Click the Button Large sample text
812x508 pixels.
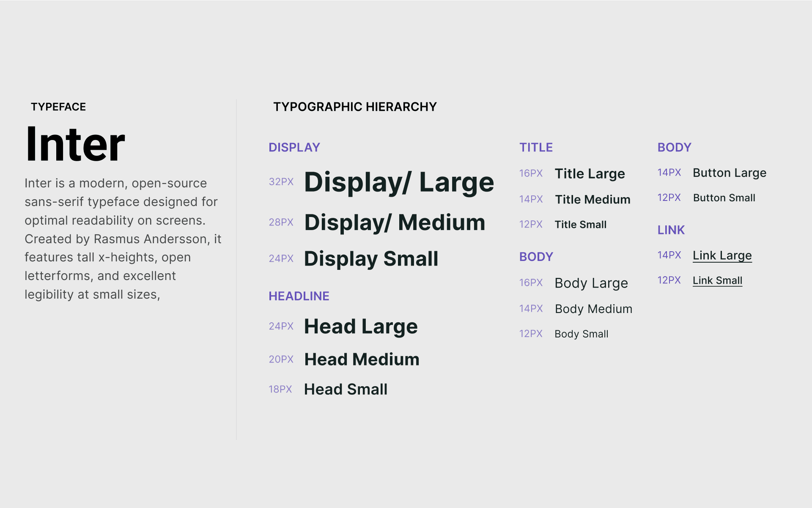[x=729, y=173]
